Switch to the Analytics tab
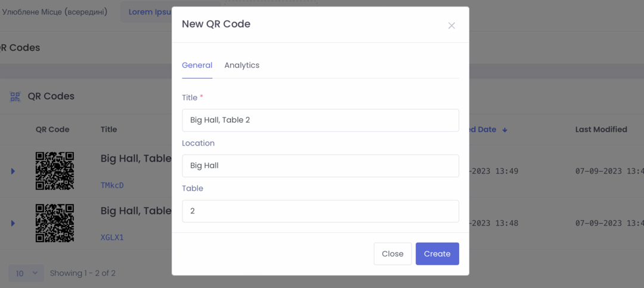 pos(242,65)
